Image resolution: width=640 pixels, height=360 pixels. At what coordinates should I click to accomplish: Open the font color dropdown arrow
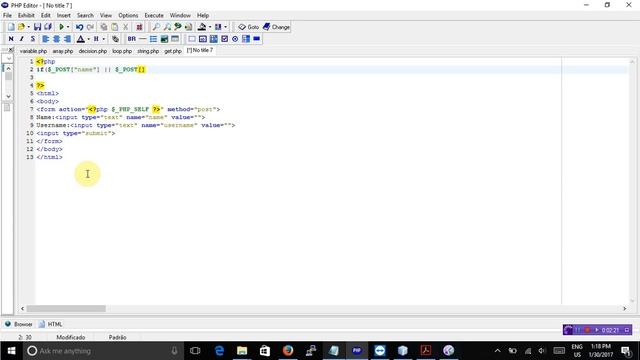(x=89, y=39)
